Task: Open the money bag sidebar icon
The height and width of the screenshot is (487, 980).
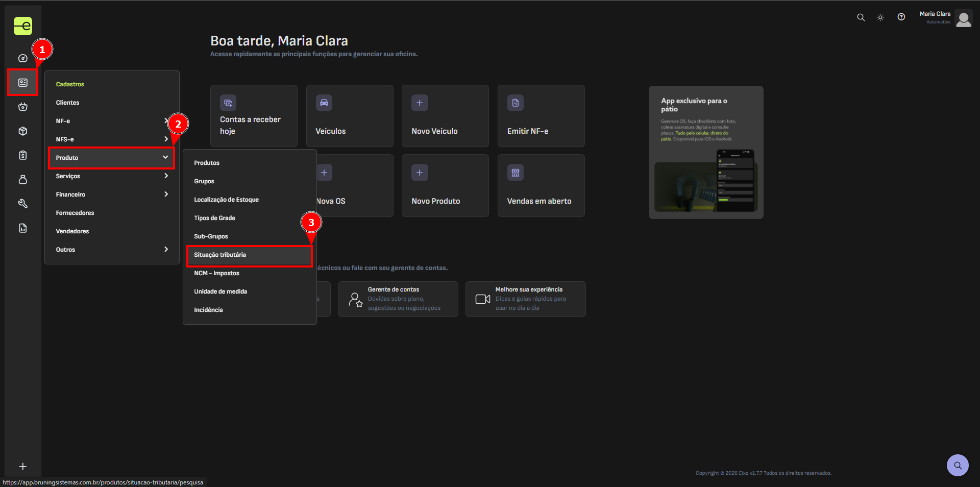Action: [22, 180]
